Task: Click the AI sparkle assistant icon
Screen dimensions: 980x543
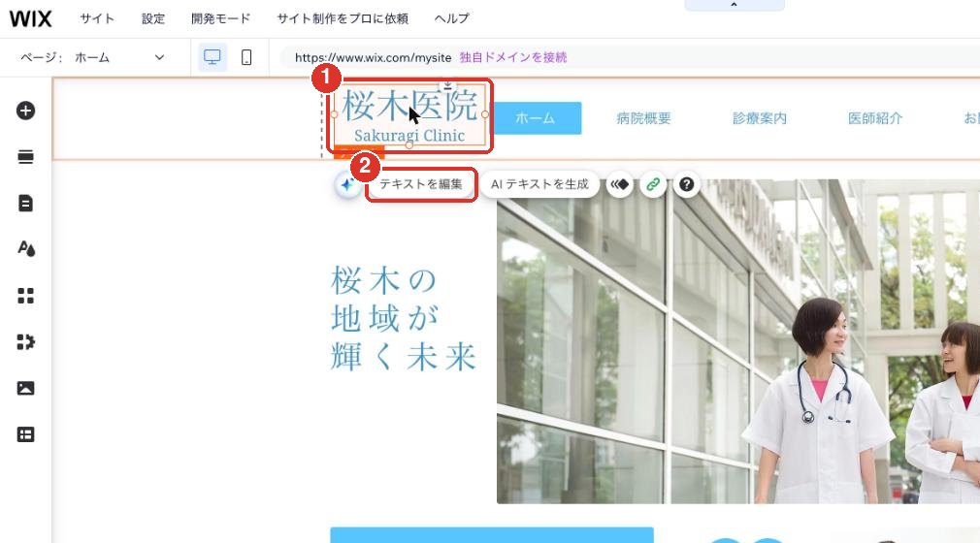Action: tap(347, 184)
